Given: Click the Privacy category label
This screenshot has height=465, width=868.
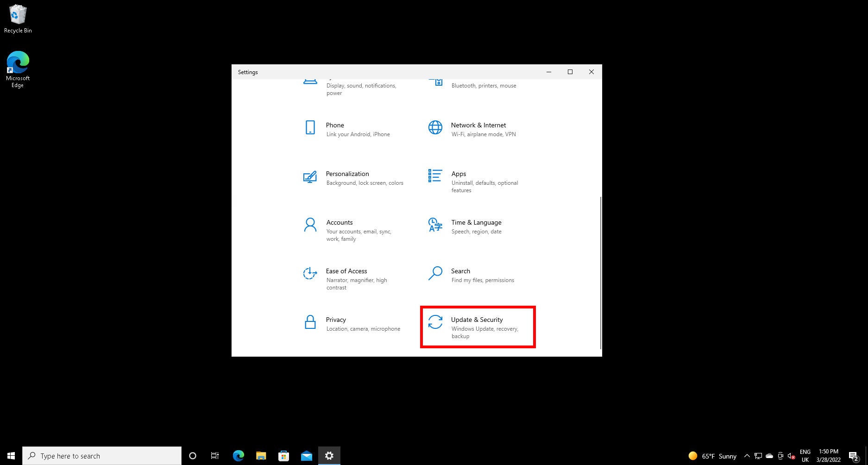Looking at the screenshot, I should [x=336, y=320].
